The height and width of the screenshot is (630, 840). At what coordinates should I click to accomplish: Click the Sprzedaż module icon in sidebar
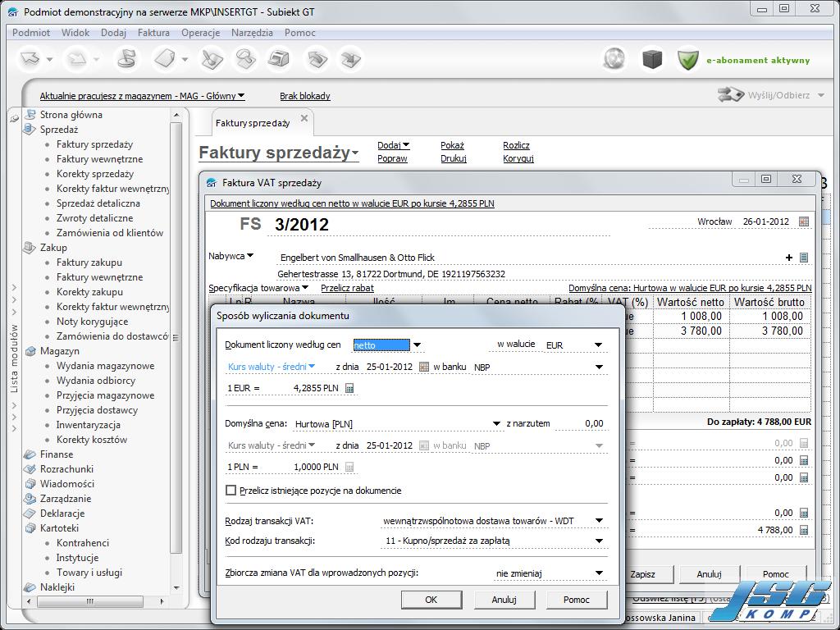point(30,129)
